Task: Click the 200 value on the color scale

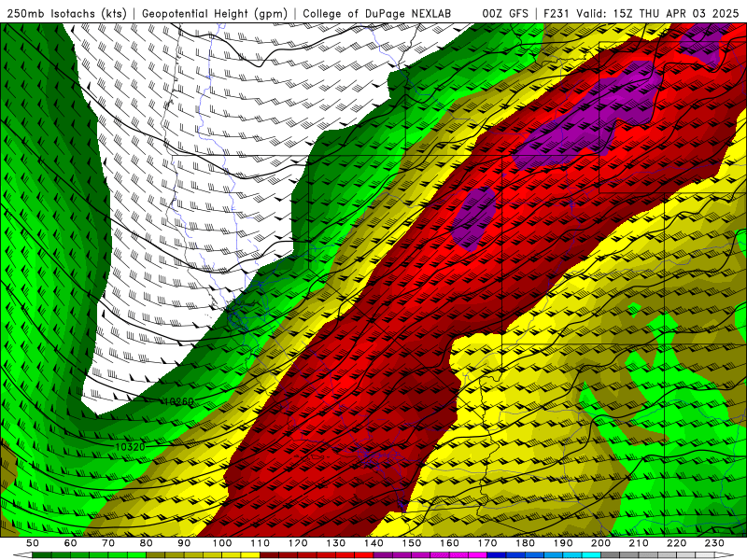Action: click(601, 543)
